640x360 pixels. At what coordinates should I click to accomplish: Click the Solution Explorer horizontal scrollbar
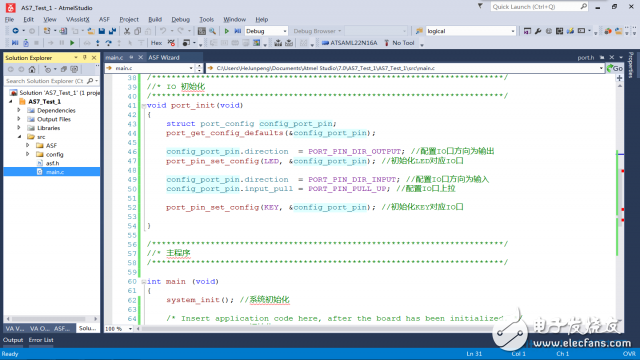tap(51, 319)
